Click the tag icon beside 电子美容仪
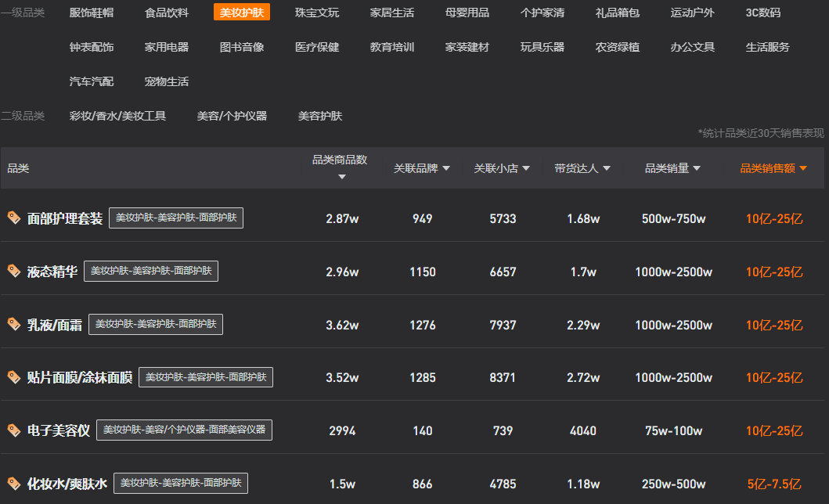The height and width of the screenshot is (504, 829). coord(13,430)
